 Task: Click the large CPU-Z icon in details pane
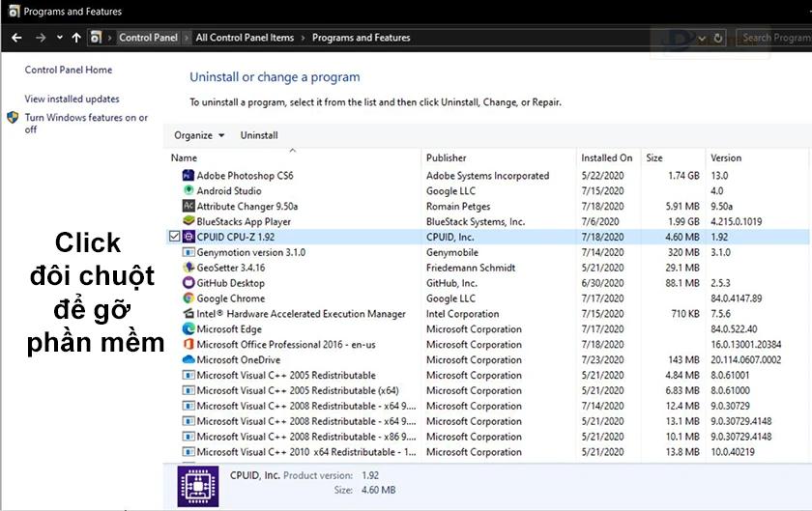pos(198,486)
